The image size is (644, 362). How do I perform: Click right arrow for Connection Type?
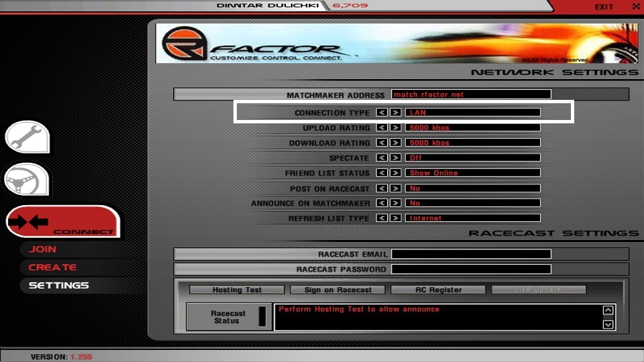pos(396,113)
